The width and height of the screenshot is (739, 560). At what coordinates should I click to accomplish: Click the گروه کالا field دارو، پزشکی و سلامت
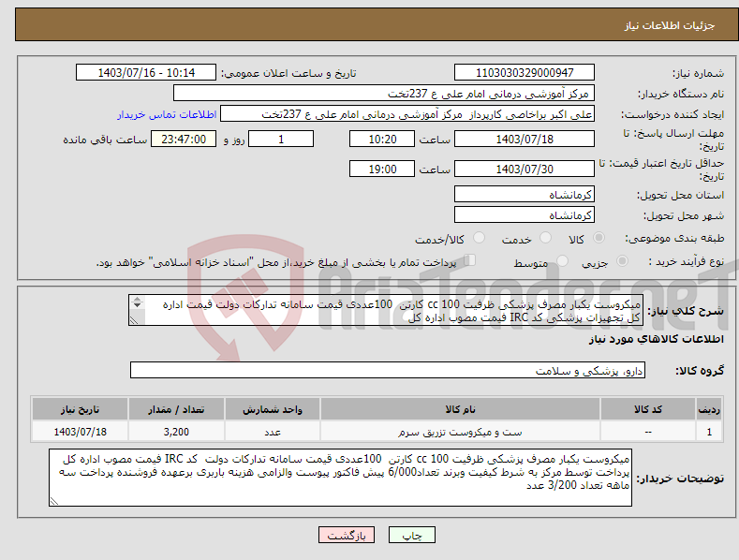pyautogui.click(x=388, y=371)
